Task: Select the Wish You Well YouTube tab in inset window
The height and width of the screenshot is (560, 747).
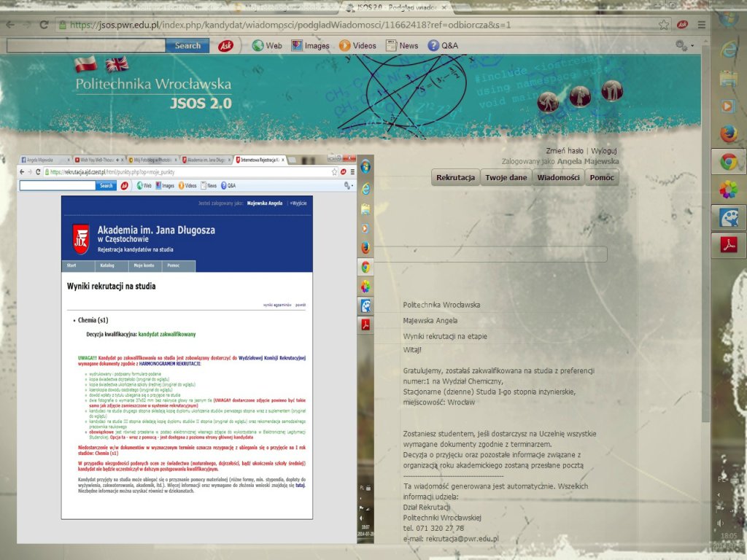Action: 99,160
